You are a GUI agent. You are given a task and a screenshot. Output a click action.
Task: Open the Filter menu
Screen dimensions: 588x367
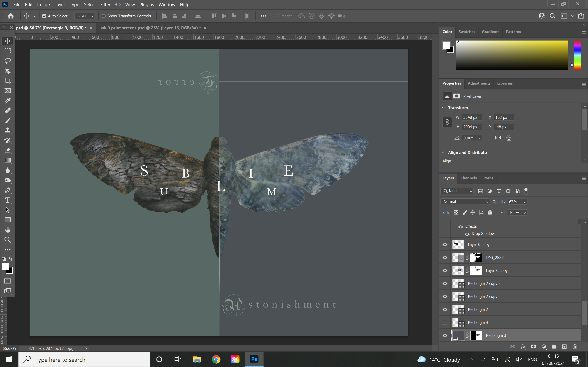point(105,5)
